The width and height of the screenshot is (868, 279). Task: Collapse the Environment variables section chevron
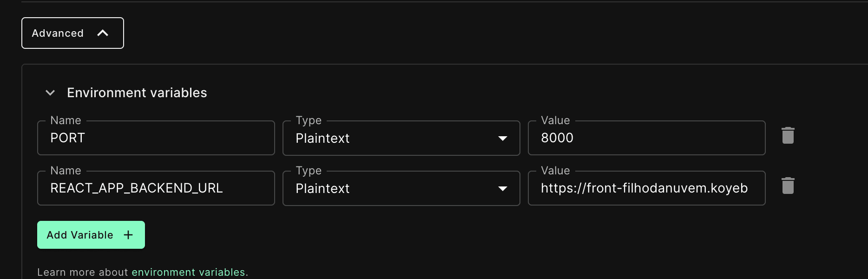(x=50, y=93)
